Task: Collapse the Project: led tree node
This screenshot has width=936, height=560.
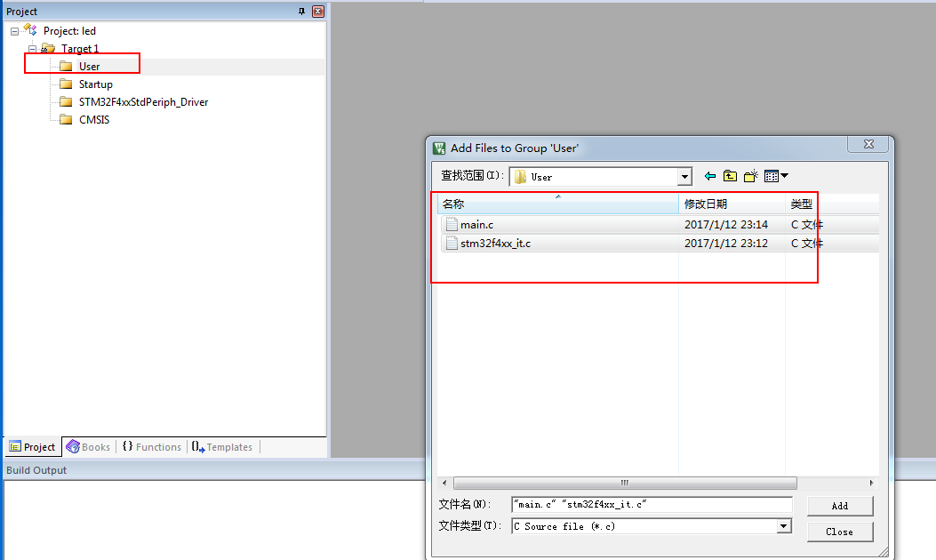Action: (15, 31)
